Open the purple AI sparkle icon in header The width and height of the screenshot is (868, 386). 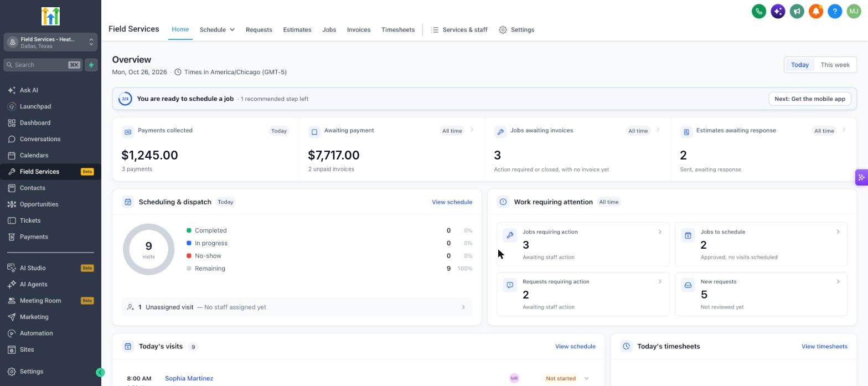[778, 11]
